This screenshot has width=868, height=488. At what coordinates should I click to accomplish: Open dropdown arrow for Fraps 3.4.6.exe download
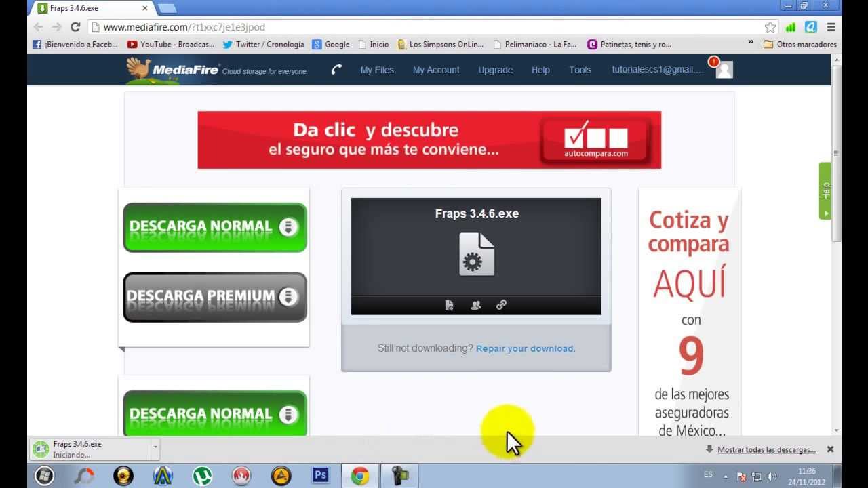click(155, 448)
